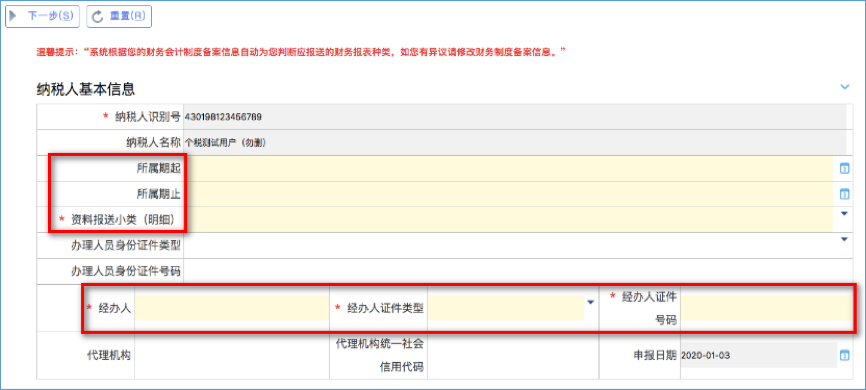
Task: Focus the 代理机构 input field
Action: [x=232, y=355]
